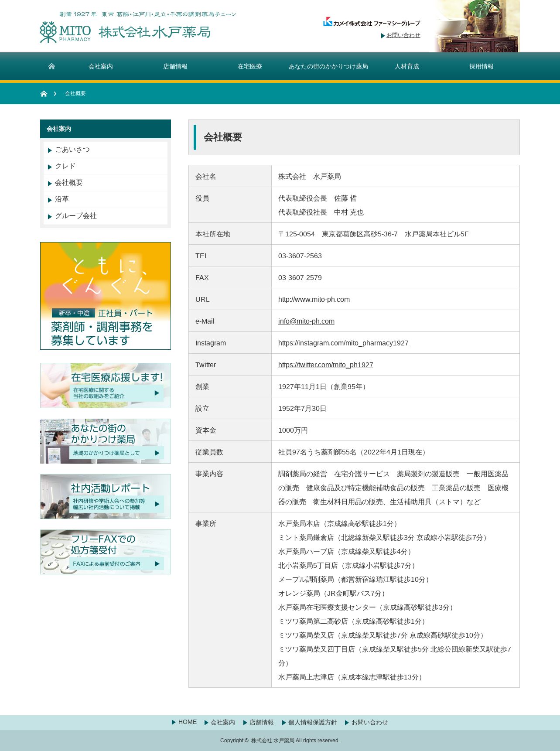This screenshot has width=560, height=751.
Task: Click the arrow icon next to お問い合わせ in header
Action: 383,36
